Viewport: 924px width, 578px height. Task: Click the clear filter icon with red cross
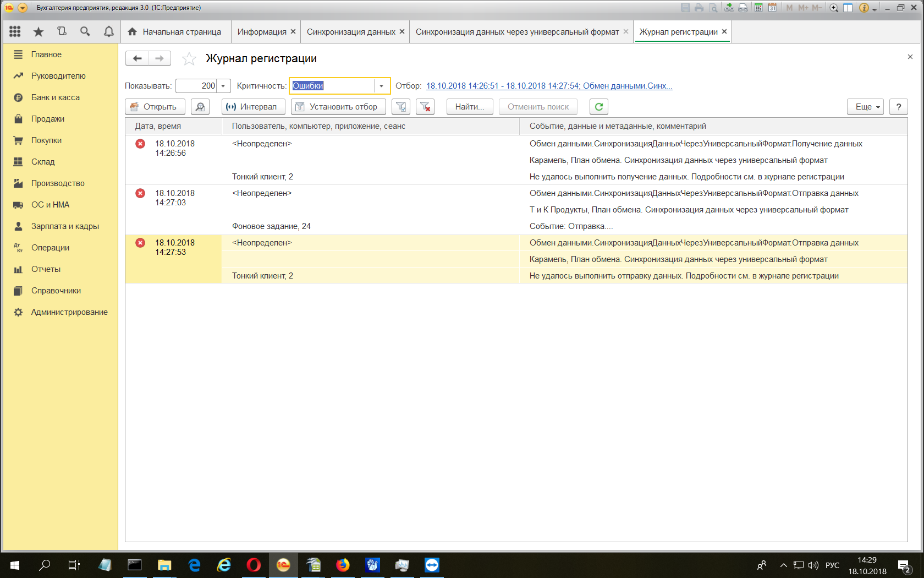coord(425,107)
